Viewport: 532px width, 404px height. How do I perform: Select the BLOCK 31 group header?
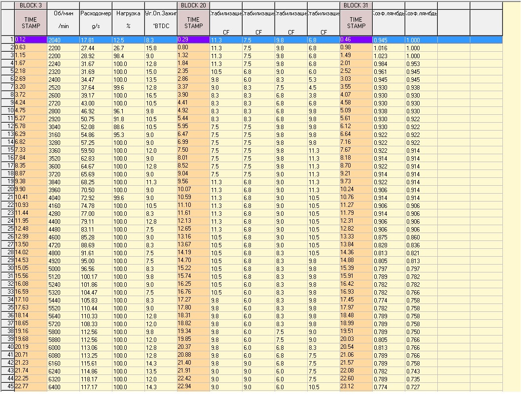(x=356, y=5)
